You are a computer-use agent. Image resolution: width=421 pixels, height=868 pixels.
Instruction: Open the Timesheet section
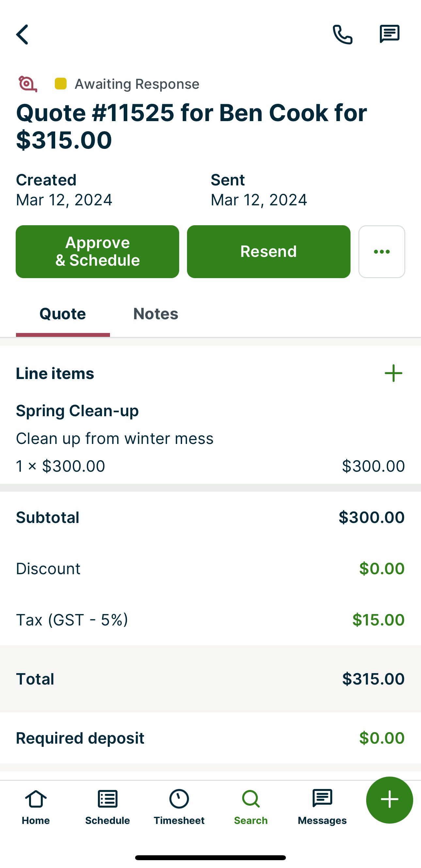pyautogui.click(x=179, y=807)
